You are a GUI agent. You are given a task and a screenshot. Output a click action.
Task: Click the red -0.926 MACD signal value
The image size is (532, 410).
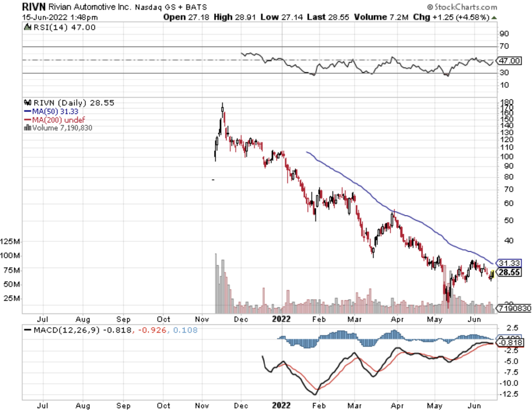point(153,329)
